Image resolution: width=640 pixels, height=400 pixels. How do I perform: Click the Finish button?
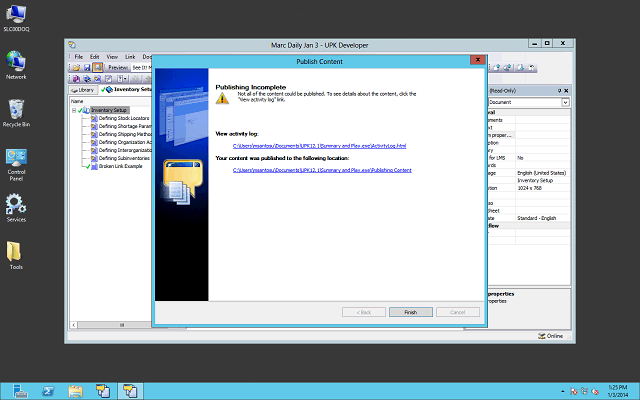click(411, 312)
